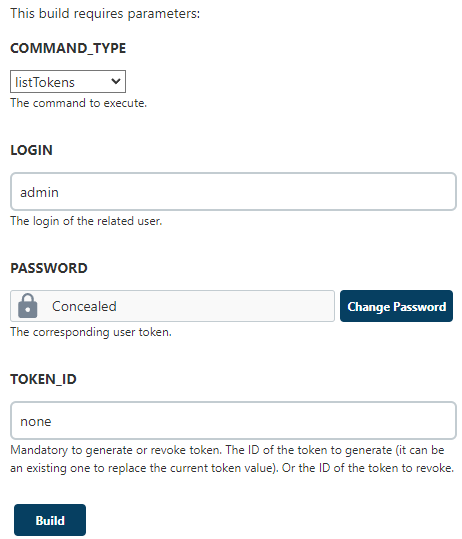Click the COMMAND_TYPE parameter heading

(x=68, y=48)
